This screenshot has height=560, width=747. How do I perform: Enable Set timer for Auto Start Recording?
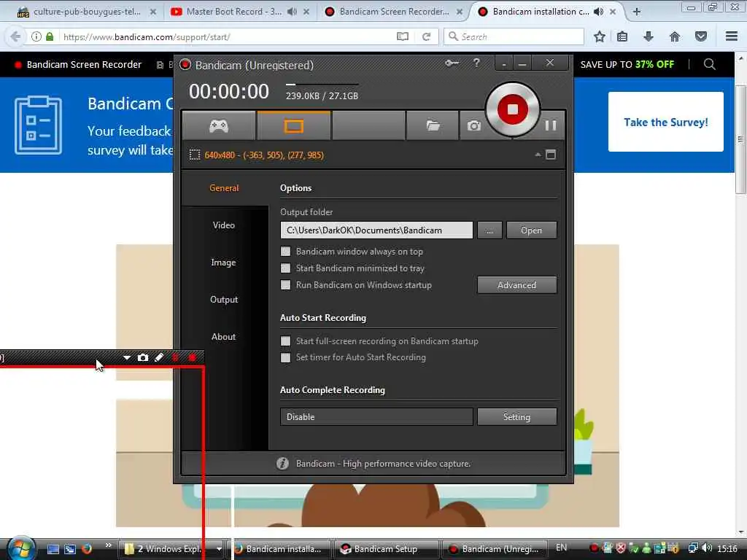click(285, 357)
